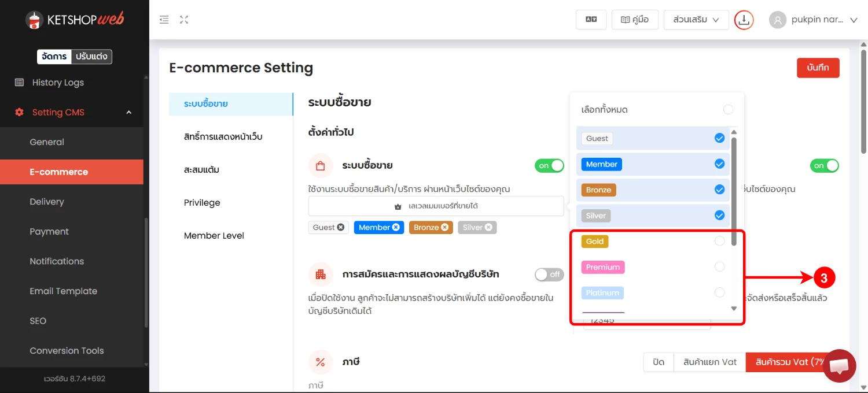The image size is (868, 393).
Task: Enable the company account registration toggle
Action: point(549,275)
